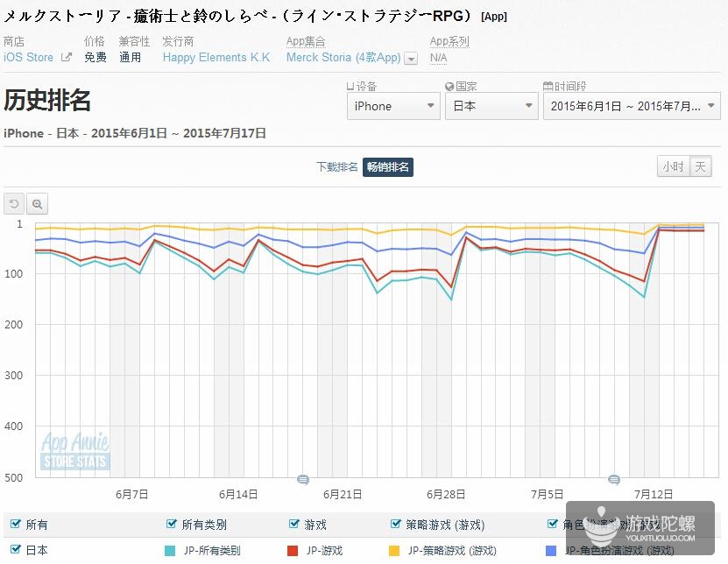Click the event comment bubble near 7月12日
This screenshot has width=728, height=564.
pos(614,479)
